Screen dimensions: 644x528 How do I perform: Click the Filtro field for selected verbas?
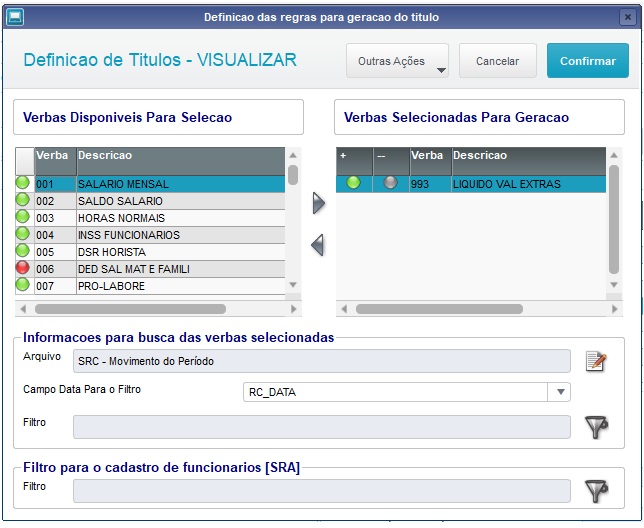[322, 427]
